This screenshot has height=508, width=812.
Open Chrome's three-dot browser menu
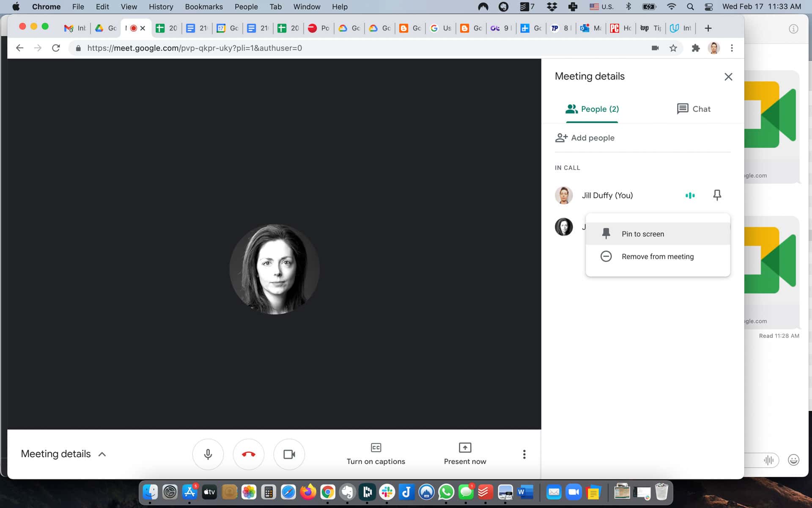(x=732, y=48)
